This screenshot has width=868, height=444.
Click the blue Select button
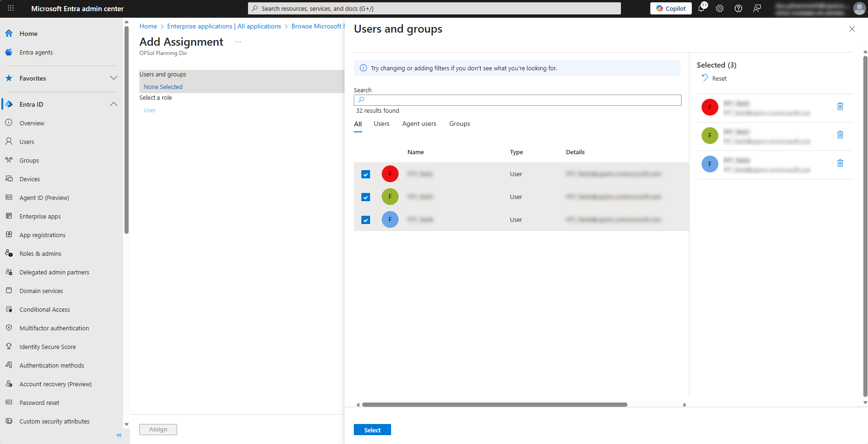coord(372,430)
